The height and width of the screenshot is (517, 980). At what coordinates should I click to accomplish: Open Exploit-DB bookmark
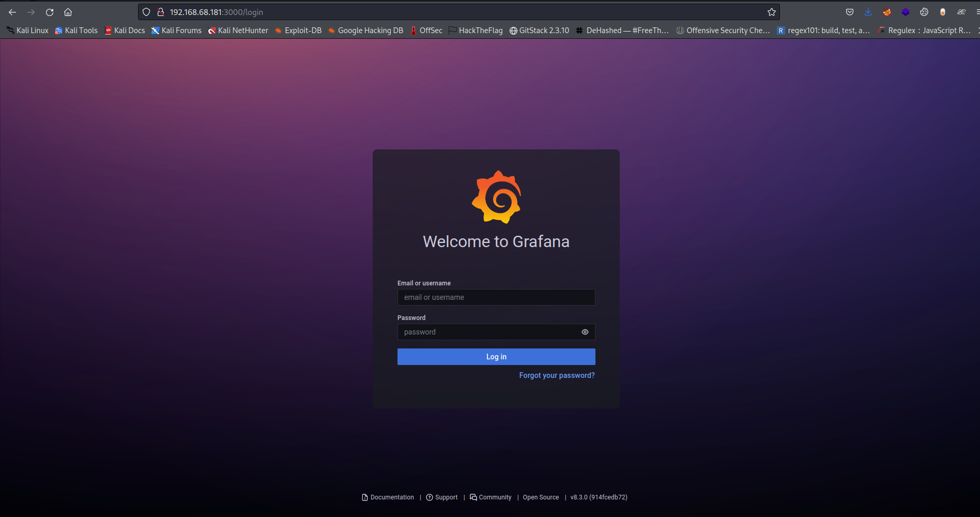298,31
